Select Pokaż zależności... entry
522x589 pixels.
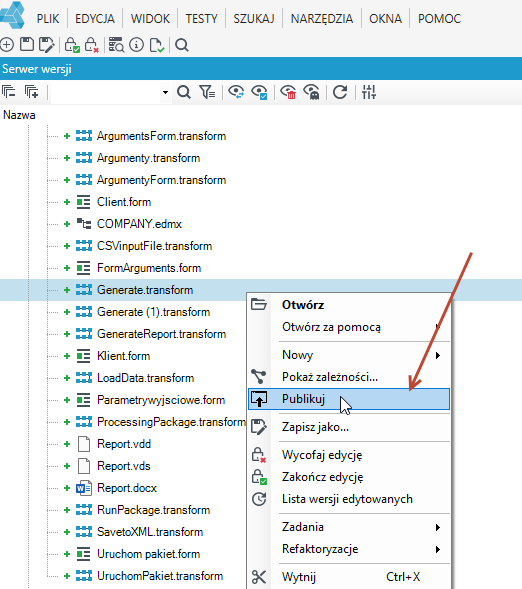pyautogui.click(x=349, y=377)
